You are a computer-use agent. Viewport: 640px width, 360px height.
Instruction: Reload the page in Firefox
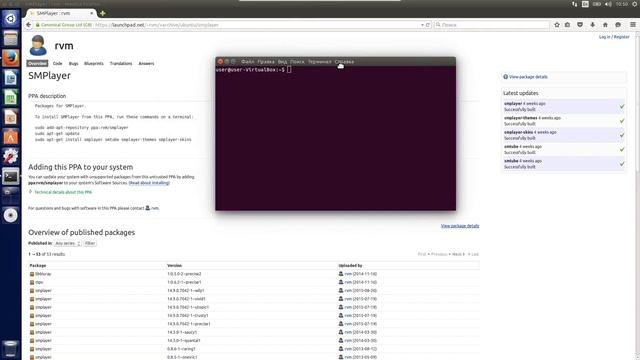[x=428, y=25]
